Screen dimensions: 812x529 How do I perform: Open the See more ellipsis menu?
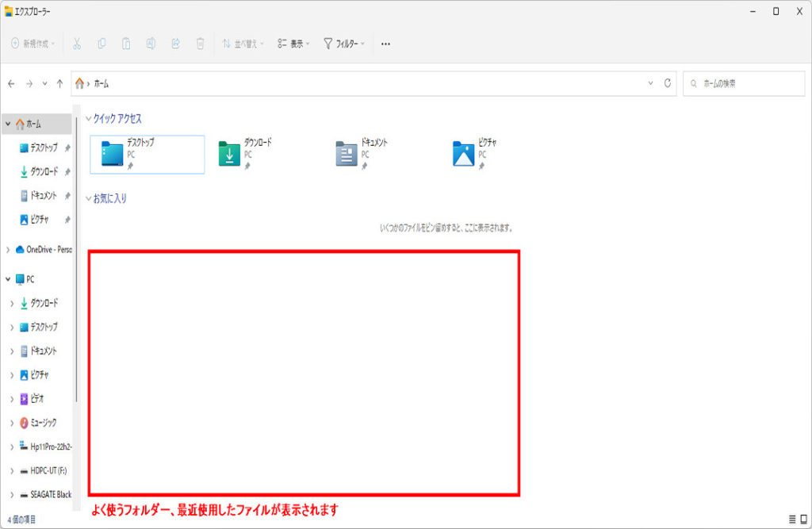click(385, 44)
